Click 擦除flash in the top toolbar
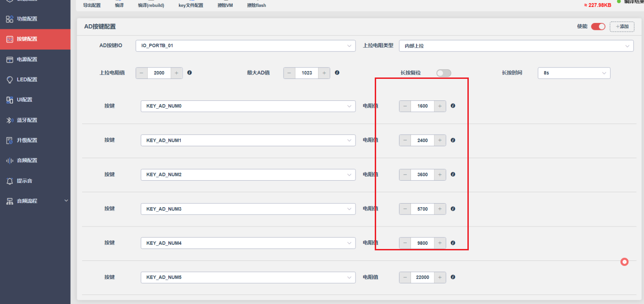 [256, 6]
